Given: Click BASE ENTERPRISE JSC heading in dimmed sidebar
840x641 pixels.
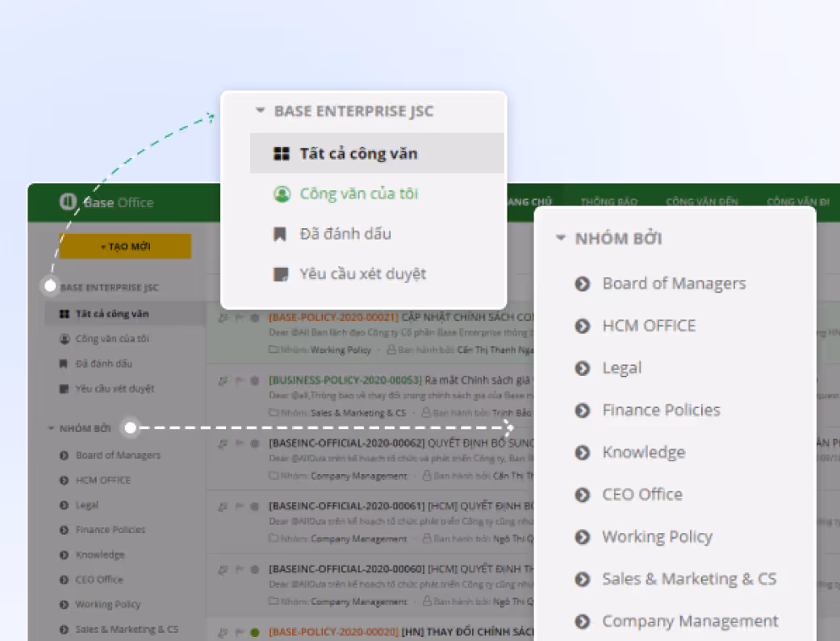Looking at the screenshot, I should click(109, 288).
